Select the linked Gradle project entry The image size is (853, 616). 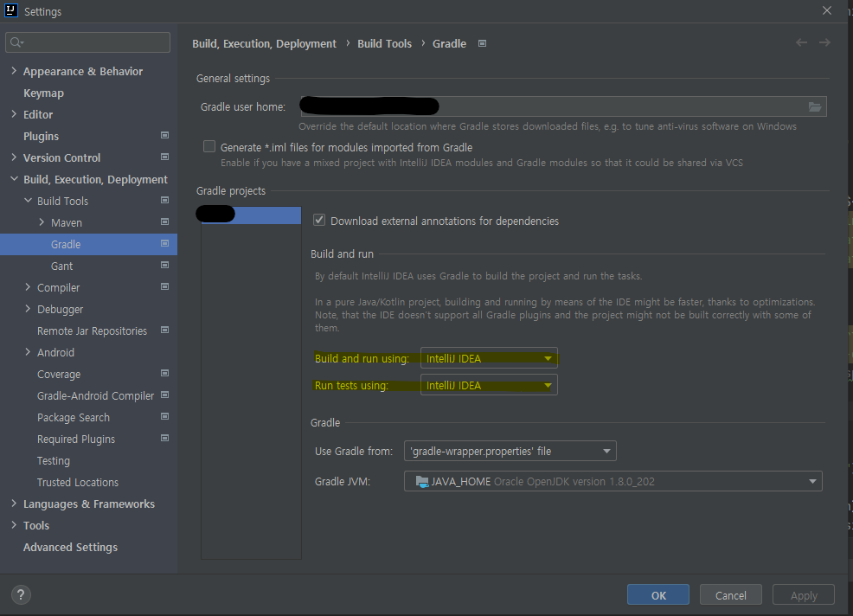(x=251, y=215)
